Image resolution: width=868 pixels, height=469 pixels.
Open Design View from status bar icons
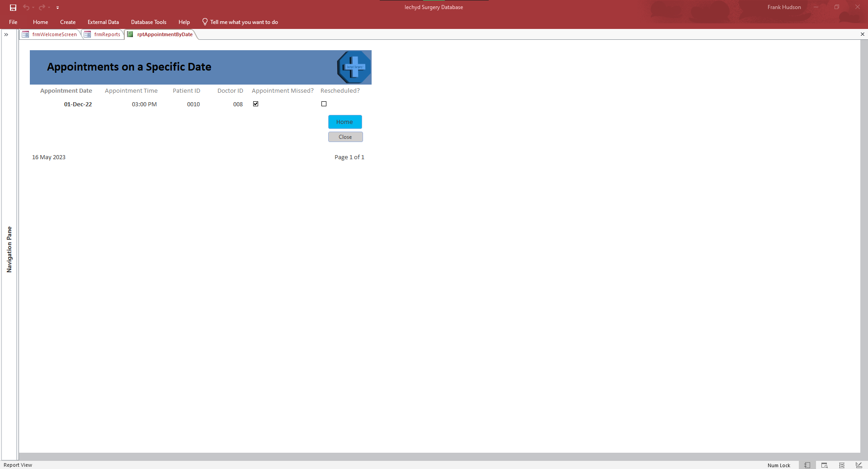[x=859, y=465]
